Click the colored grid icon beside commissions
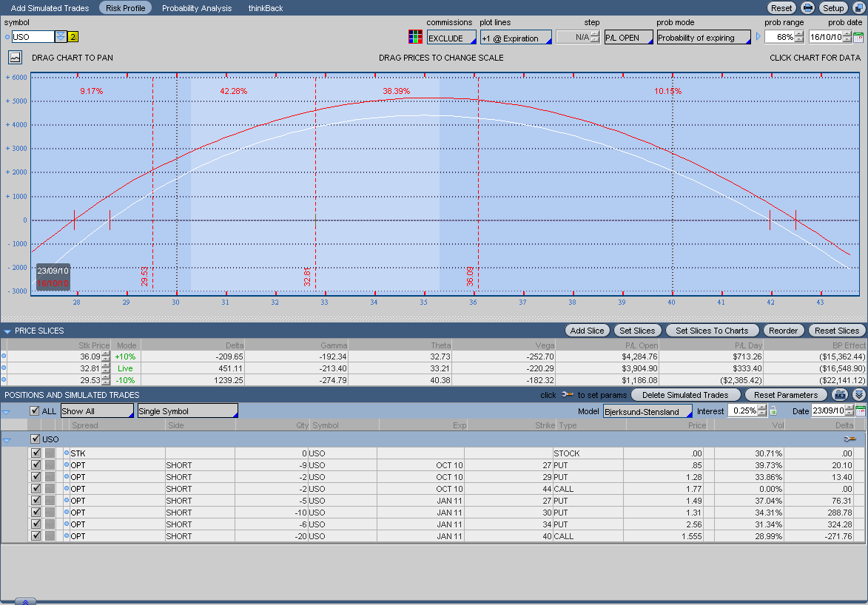The width and height of the screenshot is (868, 605). tap(415, 37)
